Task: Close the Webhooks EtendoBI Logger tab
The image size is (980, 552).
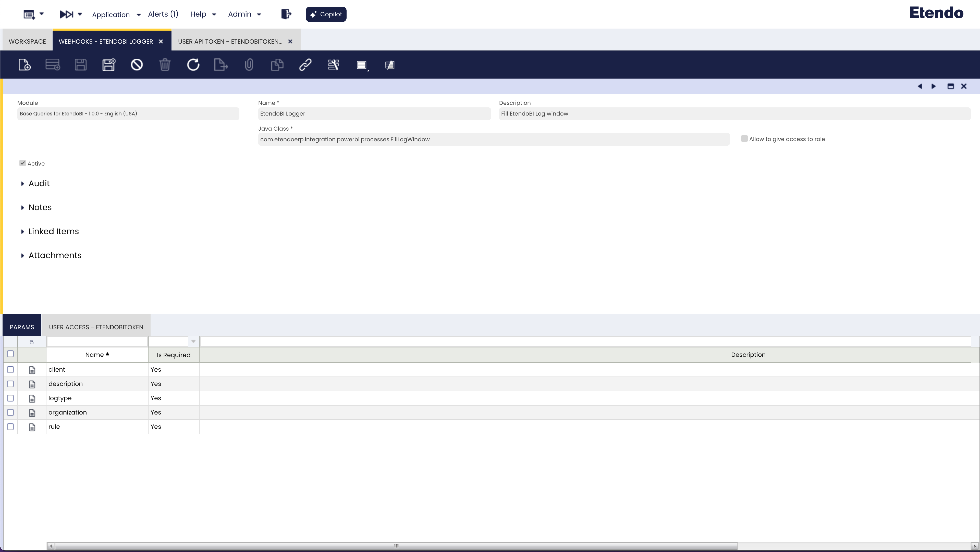Action: (x=161, y=41)
